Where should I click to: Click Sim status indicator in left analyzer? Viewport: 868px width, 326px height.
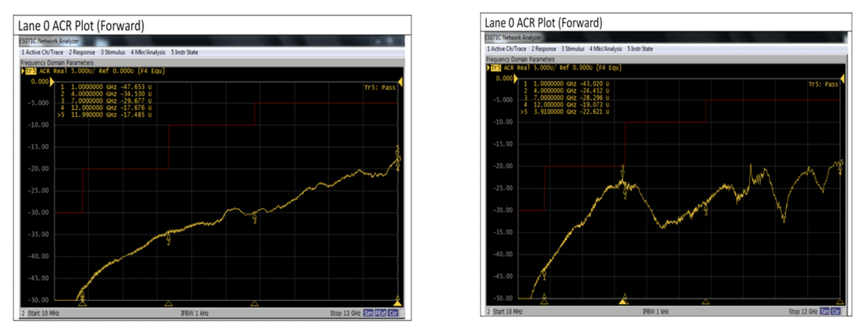point(368,313)
